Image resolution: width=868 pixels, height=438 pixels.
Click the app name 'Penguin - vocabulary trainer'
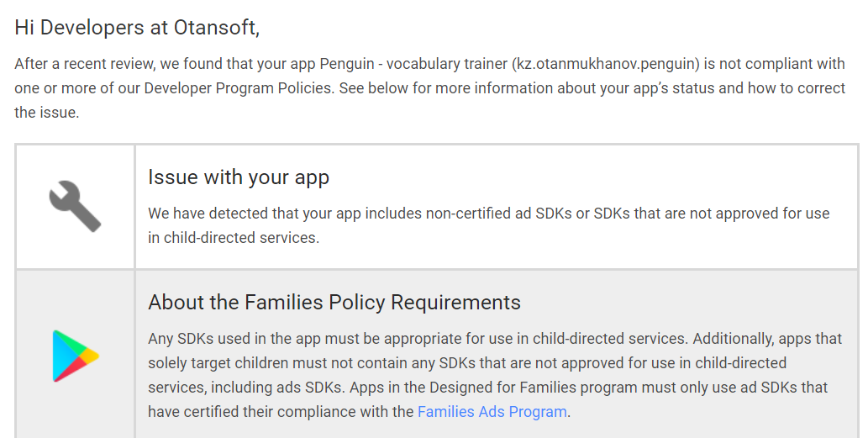click(x=413, y=64)
